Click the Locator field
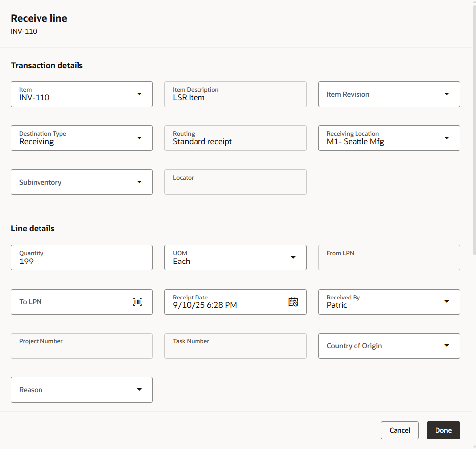Viewport: 476px width, 449px height. (x=235, y=183)
